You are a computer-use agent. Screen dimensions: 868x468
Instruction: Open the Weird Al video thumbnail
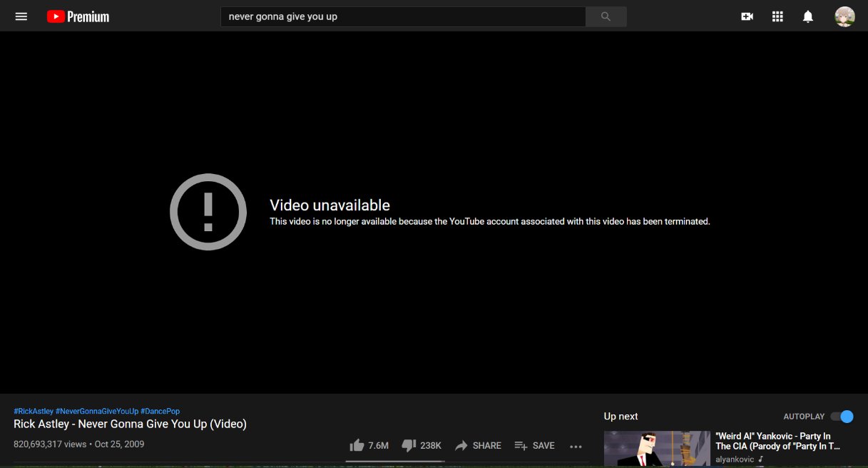click(656, 449)
